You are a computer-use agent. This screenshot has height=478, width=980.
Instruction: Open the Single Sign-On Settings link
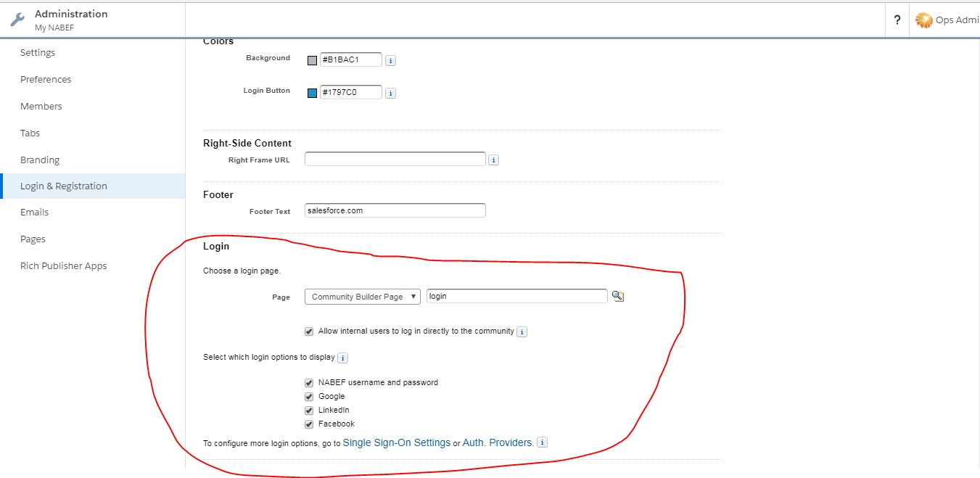point(396,442)
